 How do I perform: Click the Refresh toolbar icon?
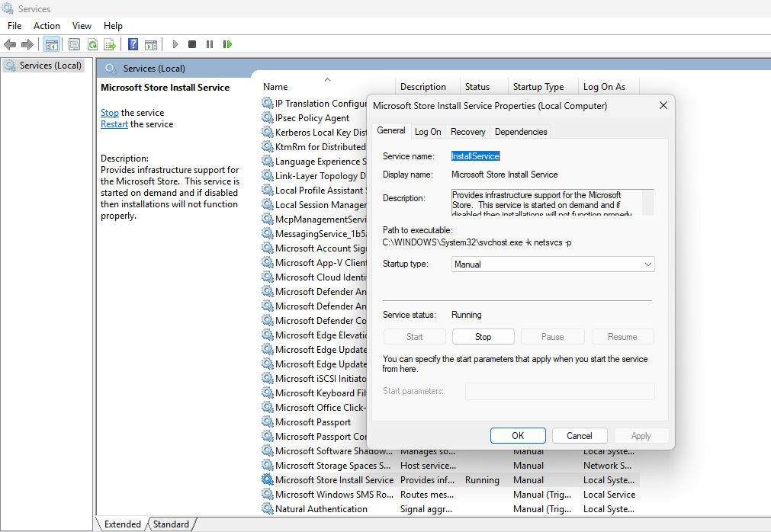tap(92, 45)
